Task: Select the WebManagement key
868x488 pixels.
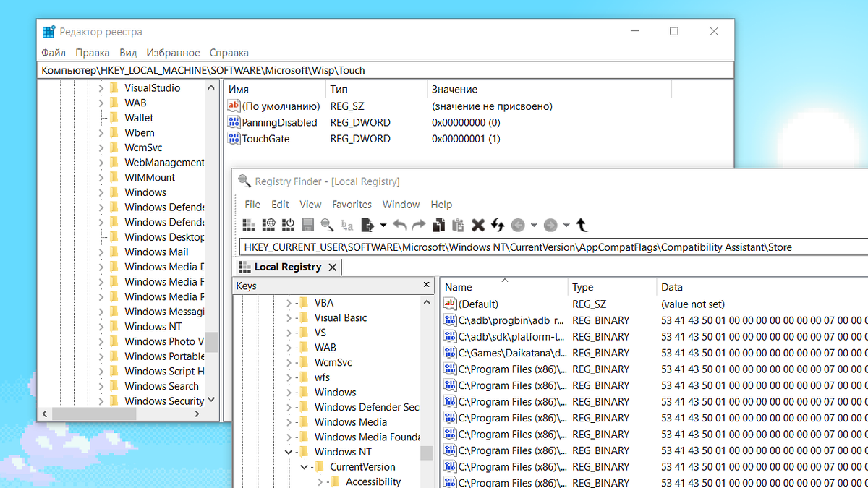Action: point(164,163)
